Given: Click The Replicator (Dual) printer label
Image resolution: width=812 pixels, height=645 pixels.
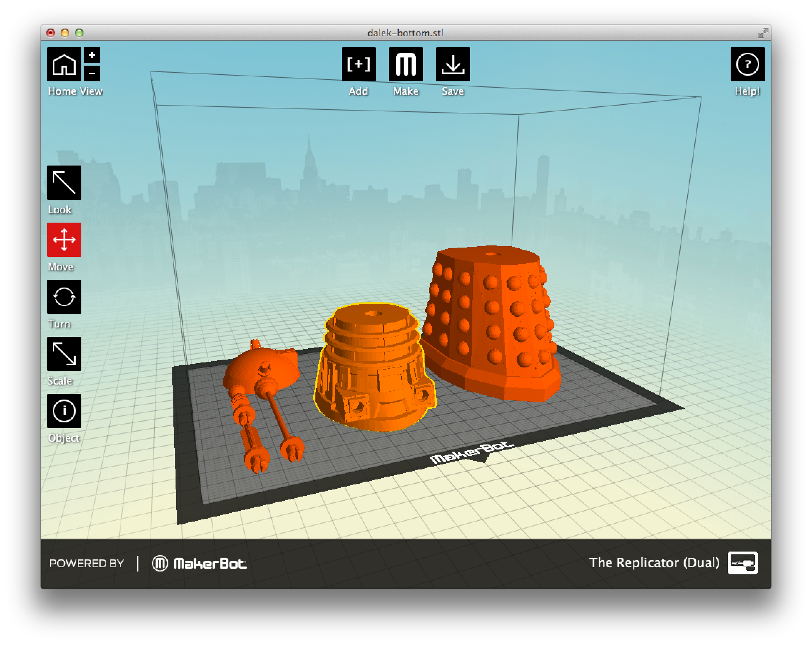Looking at the screenshot, I should click(x=655, y=563).
